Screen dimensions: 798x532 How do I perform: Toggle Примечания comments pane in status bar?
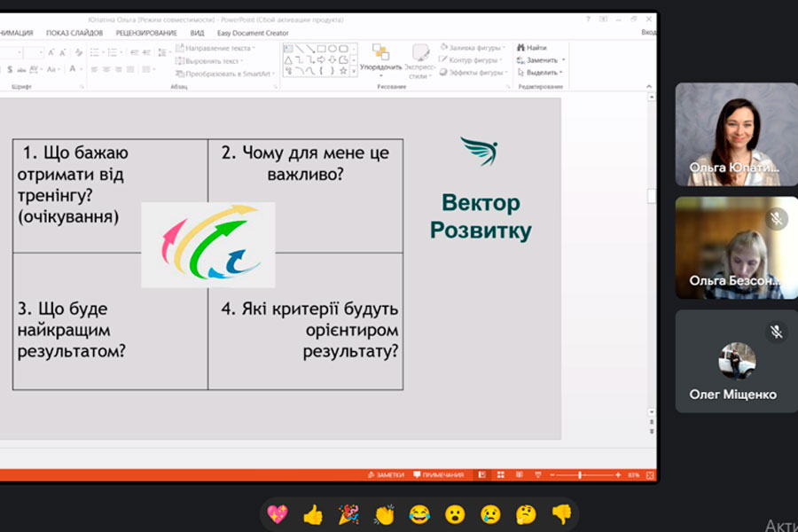coord(439,474)
